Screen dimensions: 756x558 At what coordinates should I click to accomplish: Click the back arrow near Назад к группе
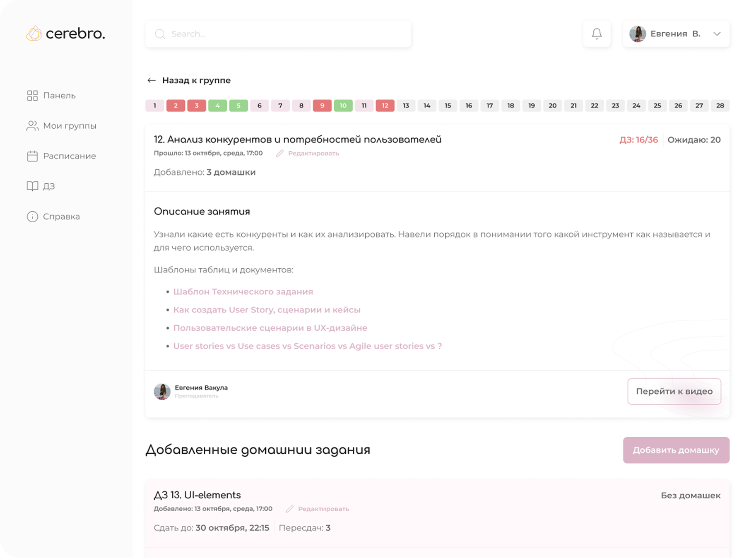(152, 80)
